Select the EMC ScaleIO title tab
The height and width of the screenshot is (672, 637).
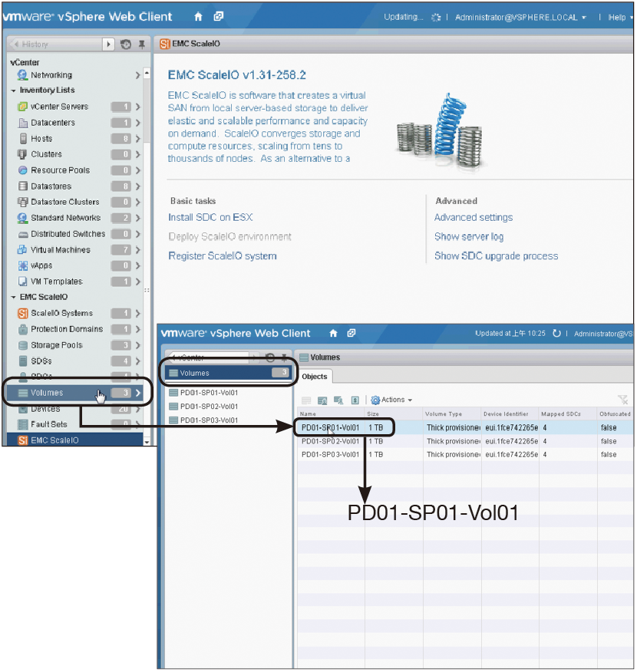pyautogui.click(x=190, y=44)
